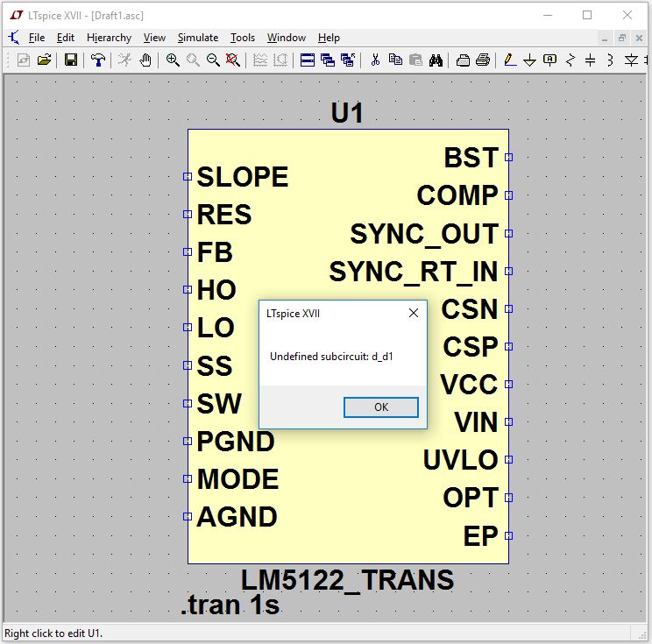This screenshot has height=644, width=652.
Task: Zoom in with the plus magnifier
Action: point(173,60)
